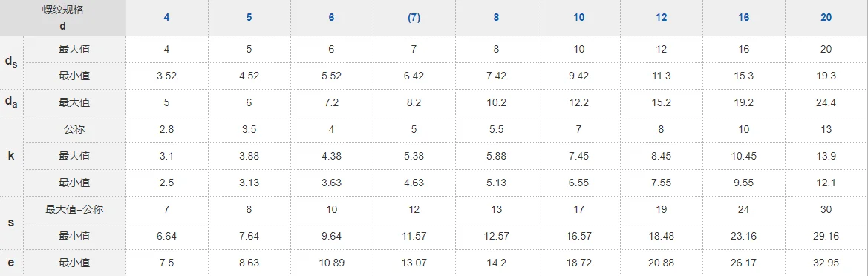Select the ds row label cell
The image size is (868, 276).
(12, 62)
